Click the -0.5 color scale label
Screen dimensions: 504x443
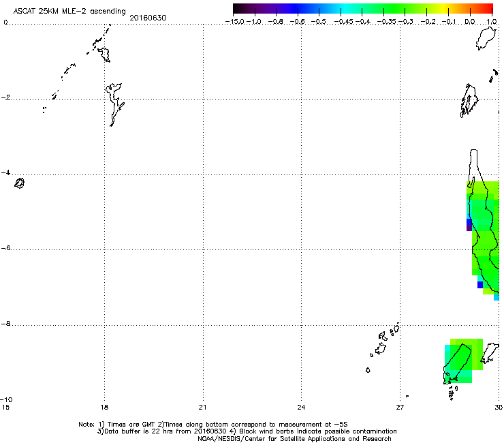(319, 22)
